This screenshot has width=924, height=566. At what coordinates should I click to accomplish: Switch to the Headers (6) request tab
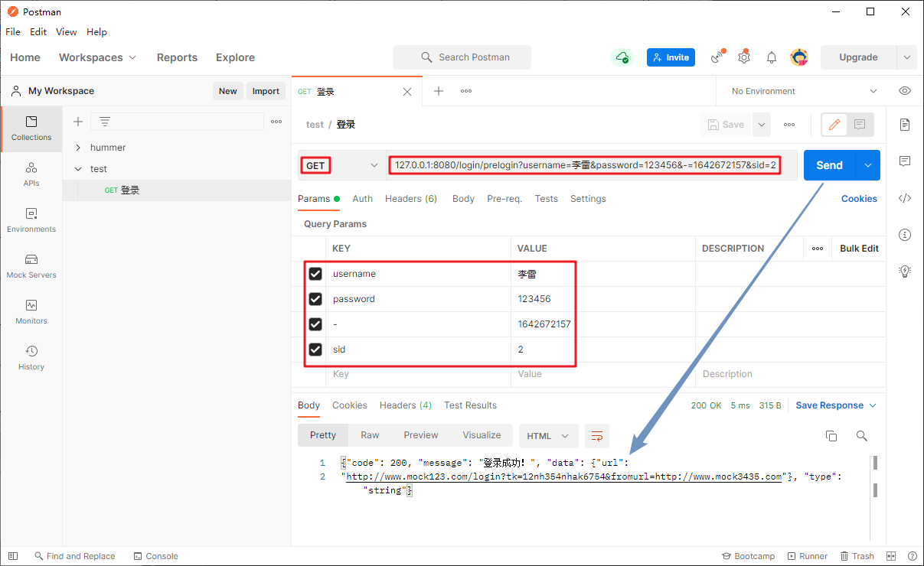pyautogui.click(x=411, y=199)
